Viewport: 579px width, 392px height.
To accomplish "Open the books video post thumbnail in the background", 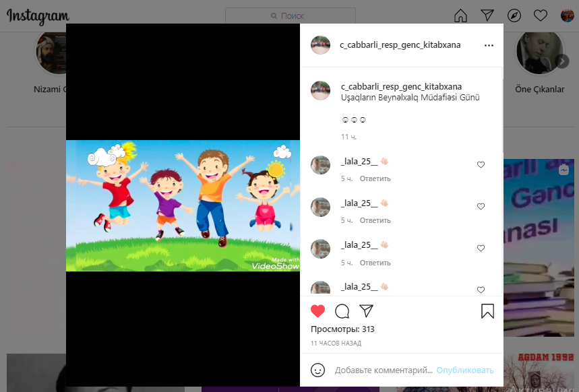I will [x=539, y=248].
